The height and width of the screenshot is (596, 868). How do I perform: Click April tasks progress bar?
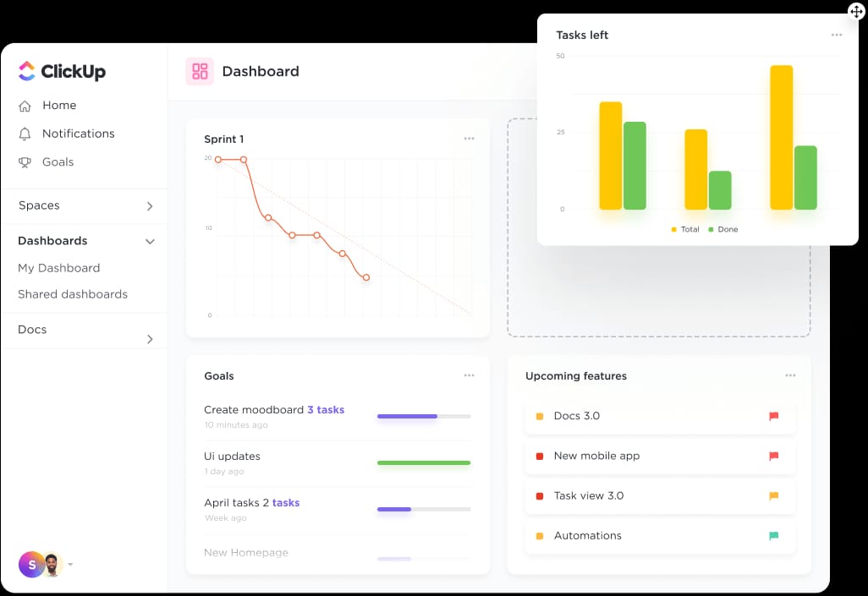click(x=424, y=509)
